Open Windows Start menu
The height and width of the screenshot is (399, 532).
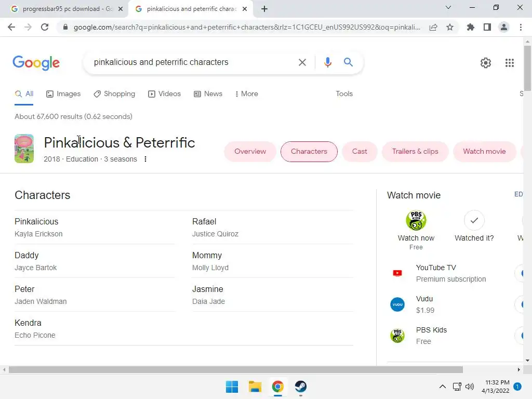tap(232, 387)
